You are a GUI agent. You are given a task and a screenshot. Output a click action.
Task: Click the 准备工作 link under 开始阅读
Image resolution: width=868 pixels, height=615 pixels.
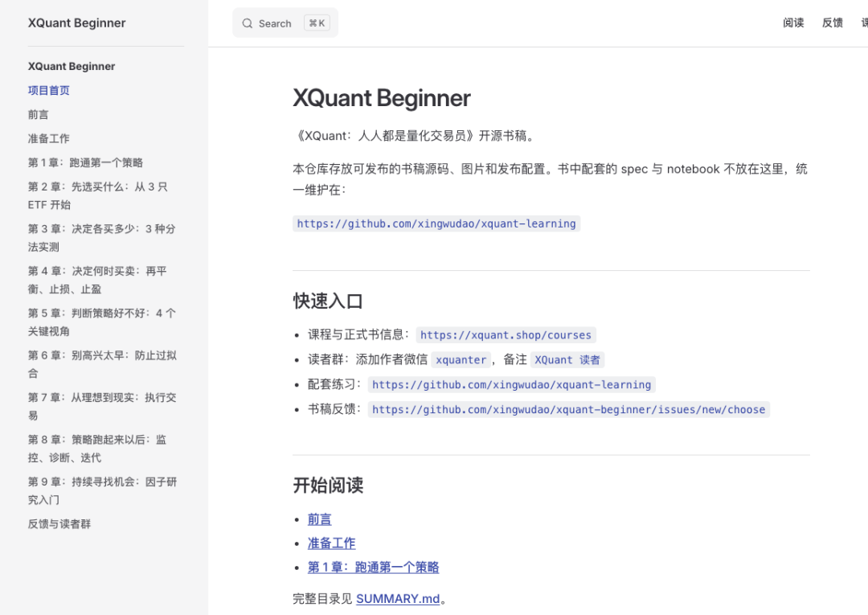point(332,543)
